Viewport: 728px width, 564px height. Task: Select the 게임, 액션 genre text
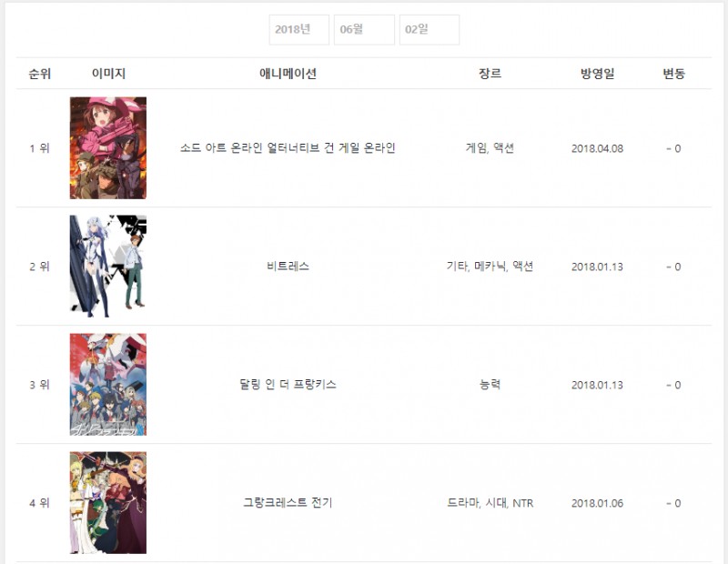pos(490,148)
